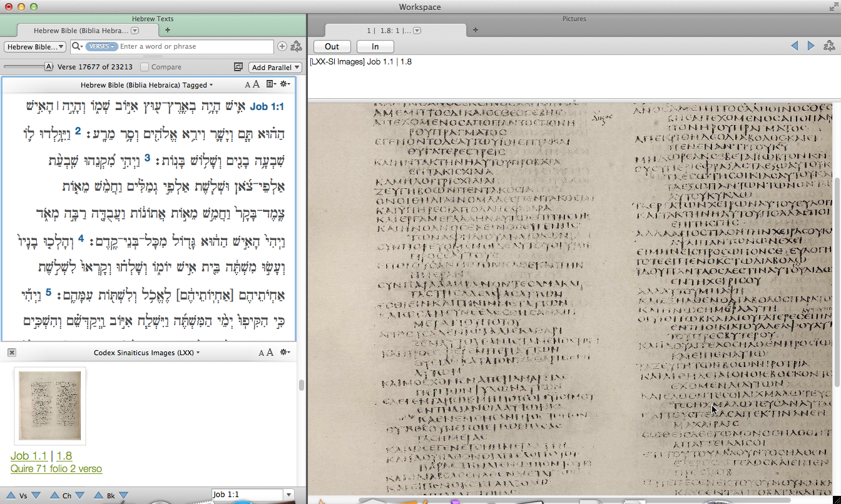The height and width of the screenshot is (504, 841).
Task: Click the plus icon beside the search field
Action: pos(282,46)
